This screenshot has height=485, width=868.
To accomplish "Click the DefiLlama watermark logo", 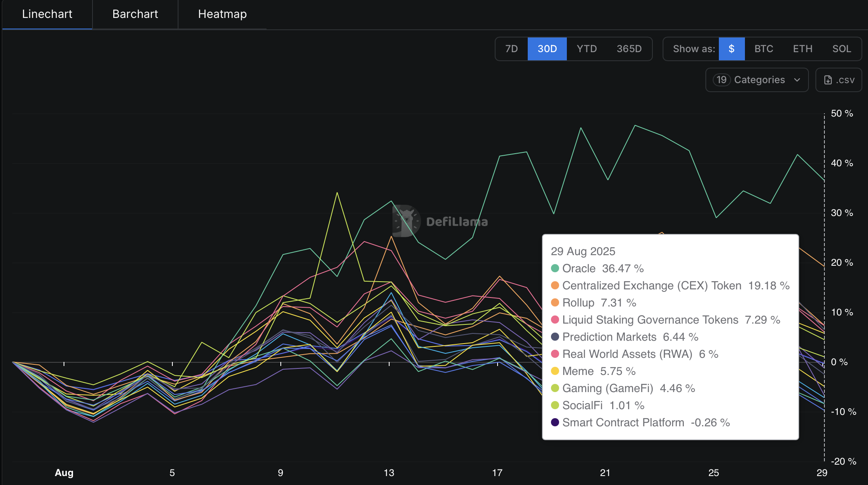I will tap(406, 221).
